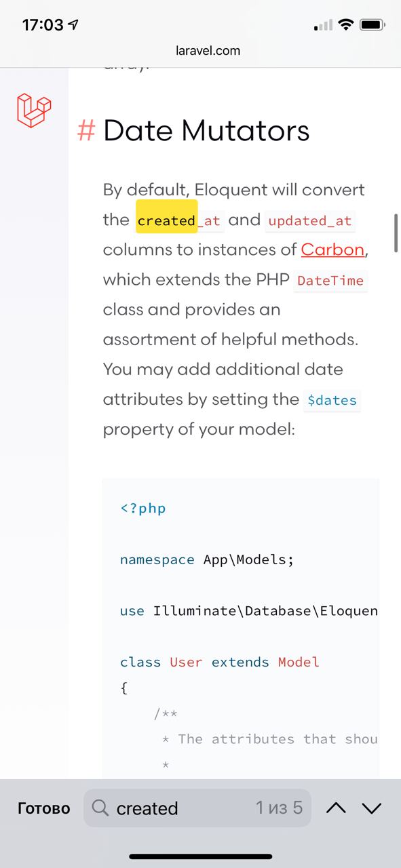
Task: Open the Carbon link
Action: [332, 250]
